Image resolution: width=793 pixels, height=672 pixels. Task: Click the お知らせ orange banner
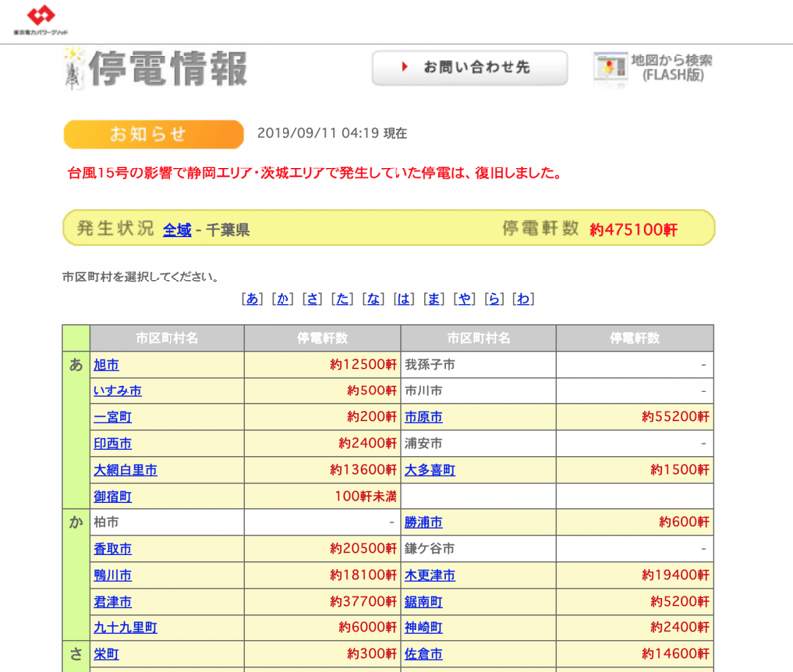(153, 134)
